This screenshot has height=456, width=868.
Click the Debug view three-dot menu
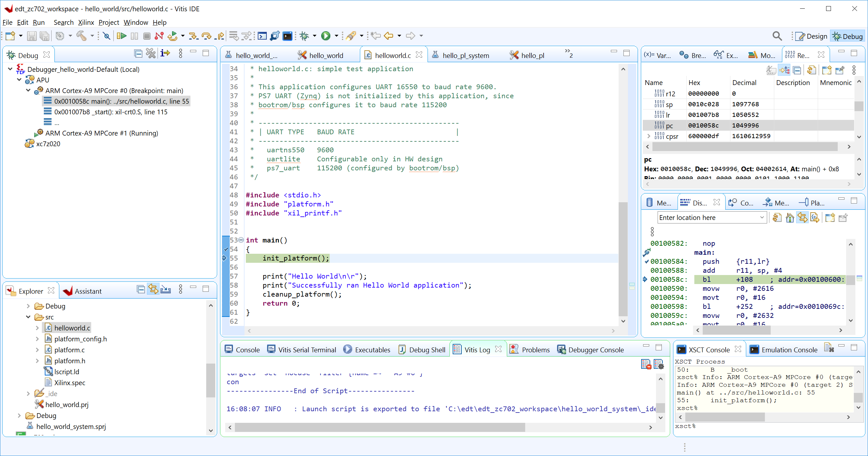181,53
